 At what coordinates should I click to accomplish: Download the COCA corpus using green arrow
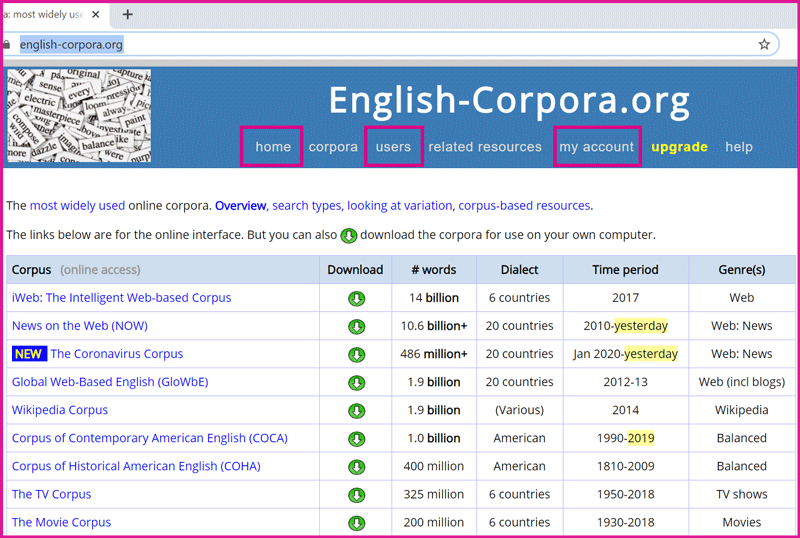[356, 438]
